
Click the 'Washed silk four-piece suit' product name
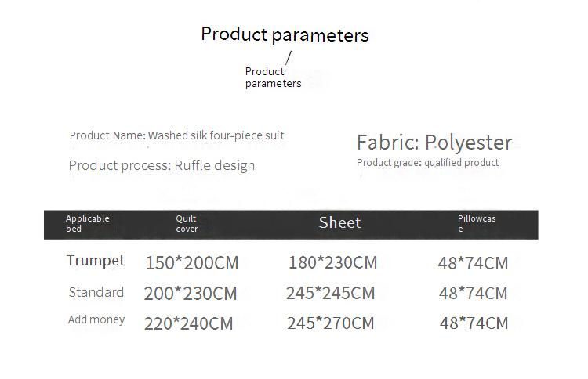point(216,135)
